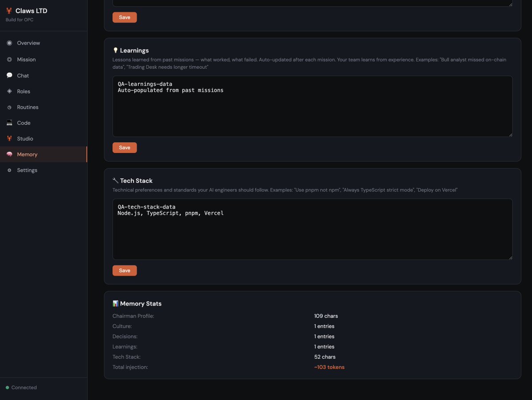Viewport: 532px width, 400px height.
Task: Click the Claws LTD title
Action: (31, 11)
